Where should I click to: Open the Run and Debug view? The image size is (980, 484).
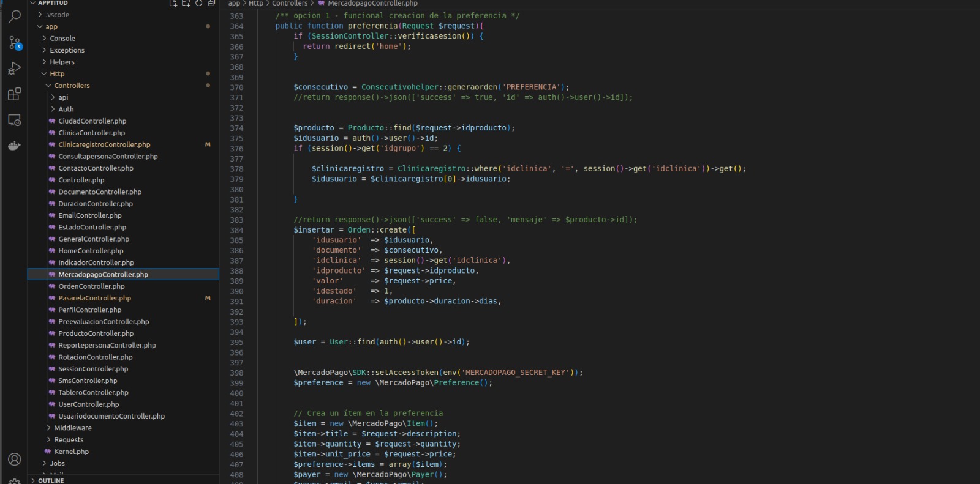(x=15, y=69)
